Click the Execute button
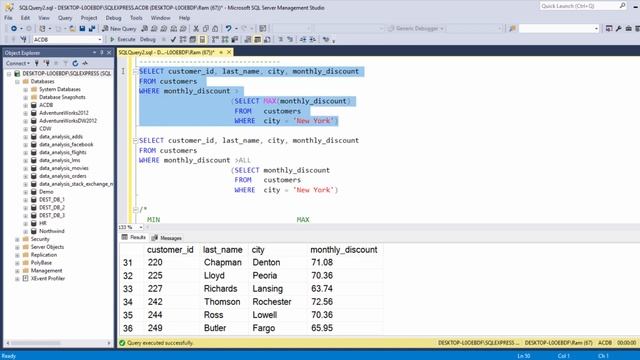640x360 pixels. 122,40
